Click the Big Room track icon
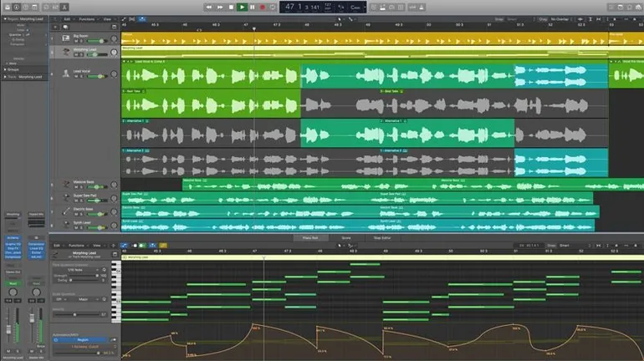644x361 pixels. point(66,38)
